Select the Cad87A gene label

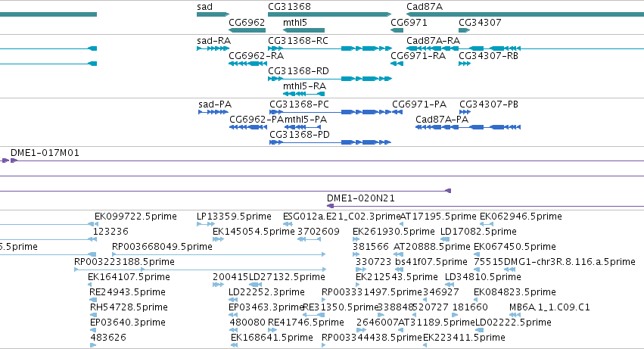(x=425, y=7)
